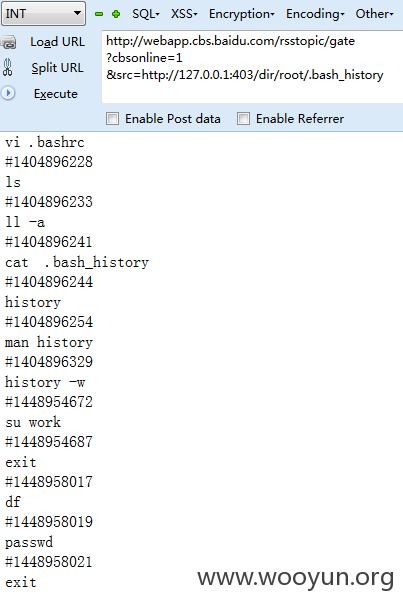Click the '#1404896329' timestamp line
The image size is (403, 606).
click(x=49, y=362)
